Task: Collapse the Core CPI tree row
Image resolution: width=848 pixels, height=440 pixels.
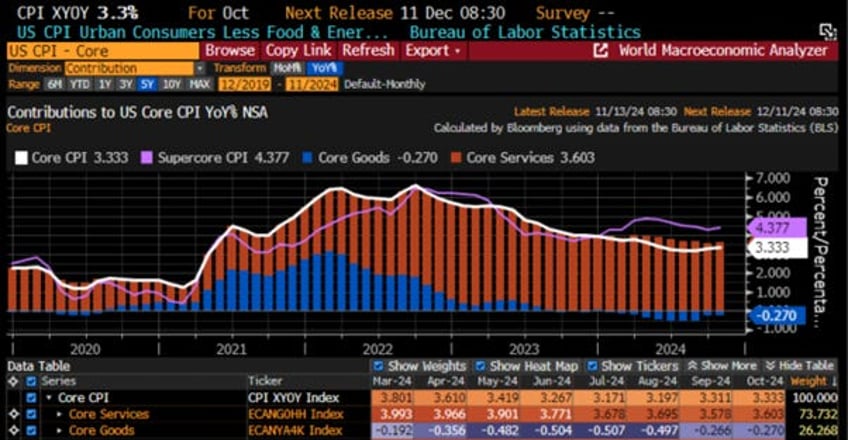Action: 49,398
